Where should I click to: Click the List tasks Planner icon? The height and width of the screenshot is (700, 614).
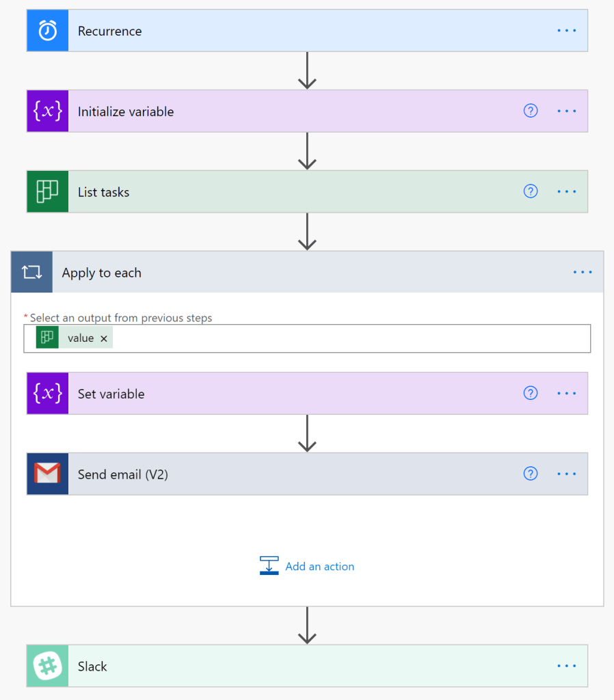coord(47,192)
